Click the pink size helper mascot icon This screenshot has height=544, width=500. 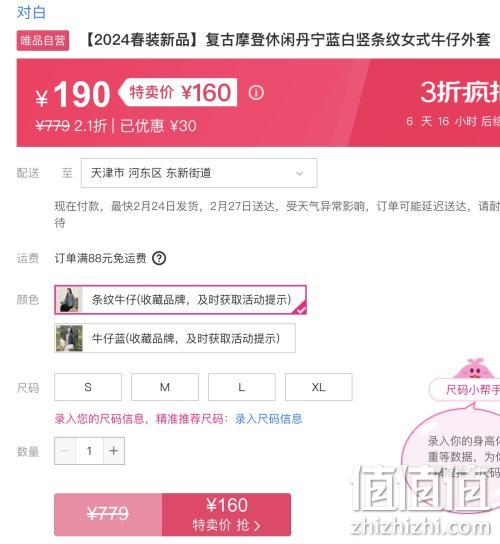point(474,369)
